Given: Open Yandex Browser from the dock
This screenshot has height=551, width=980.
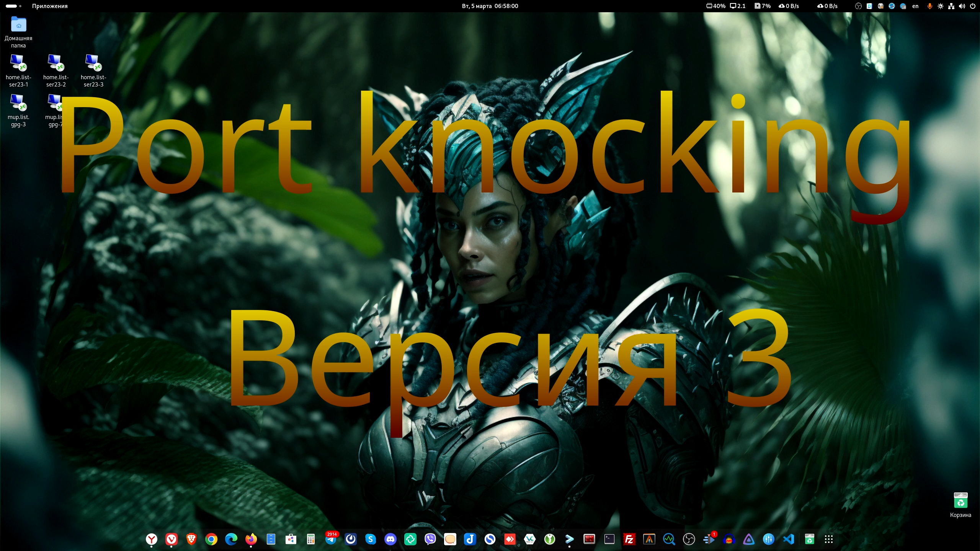Looking at the screenshot, I should tap(152, 539).
